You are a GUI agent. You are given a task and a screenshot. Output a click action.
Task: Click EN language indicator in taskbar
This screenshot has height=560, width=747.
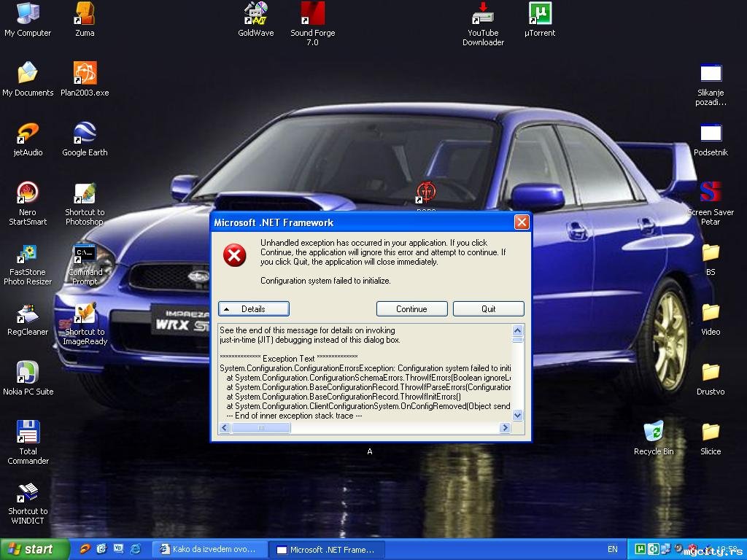click(612, 550)
